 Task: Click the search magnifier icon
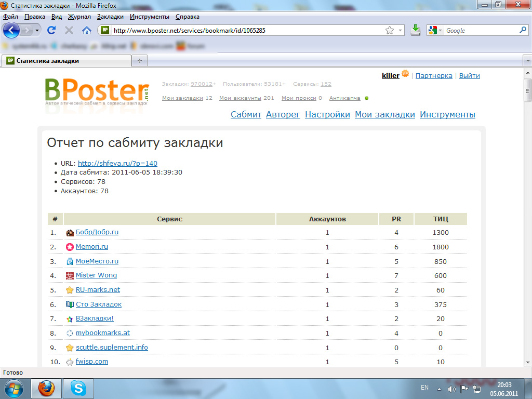[x=523, y=30]
